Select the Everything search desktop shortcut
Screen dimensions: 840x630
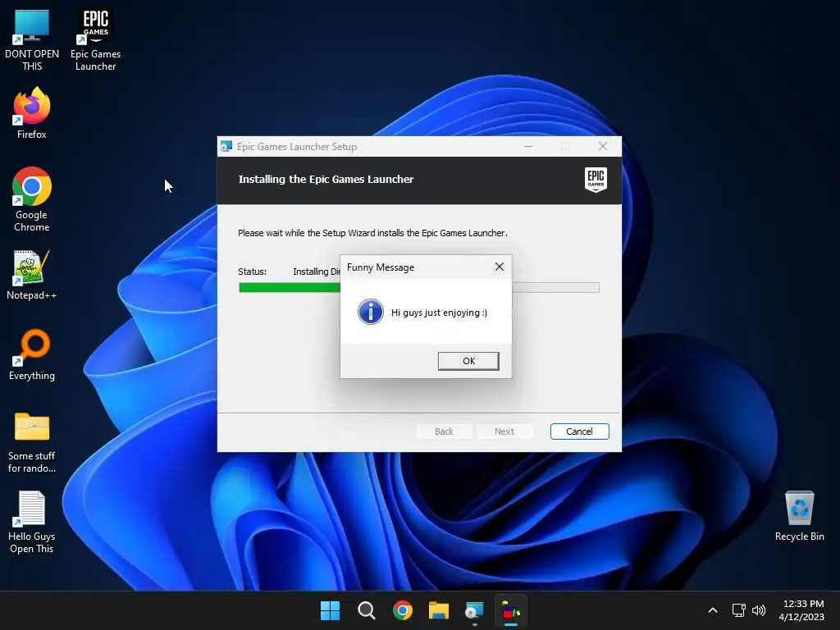[x=32, y=355]
